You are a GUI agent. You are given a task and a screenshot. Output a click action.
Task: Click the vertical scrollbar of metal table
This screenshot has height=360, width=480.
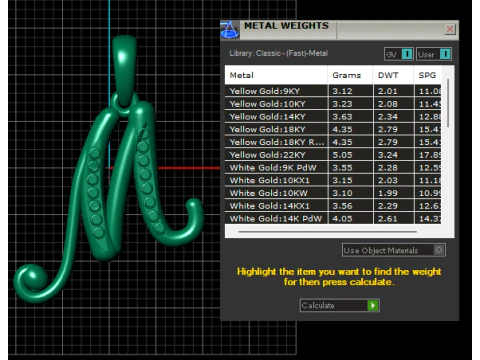click(448, 103)
